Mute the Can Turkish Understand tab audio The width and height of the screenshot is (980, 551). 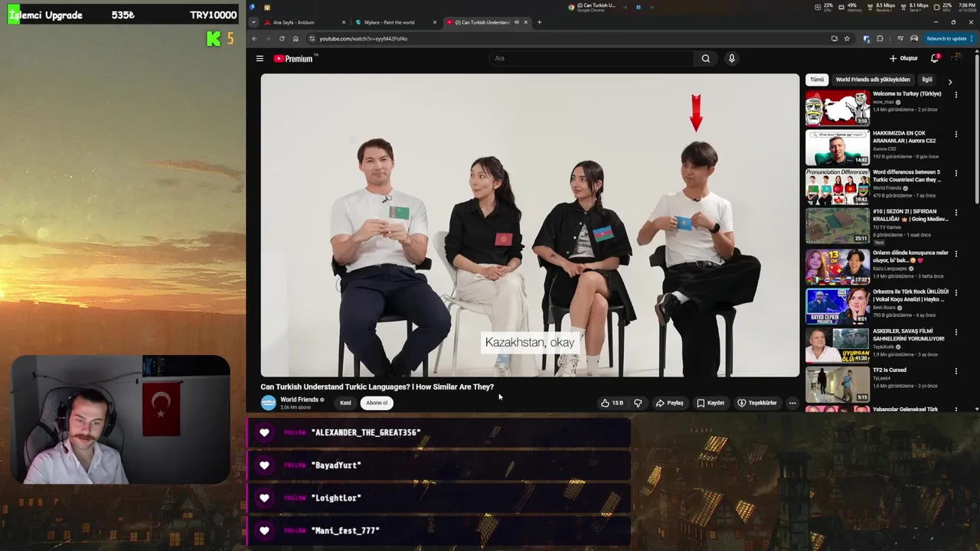tap(516, 22)
